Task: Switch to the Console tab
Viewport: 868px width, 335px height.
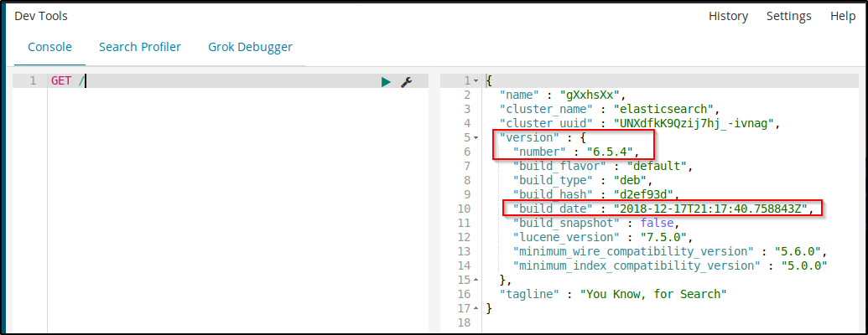Action: pos(49,47)
